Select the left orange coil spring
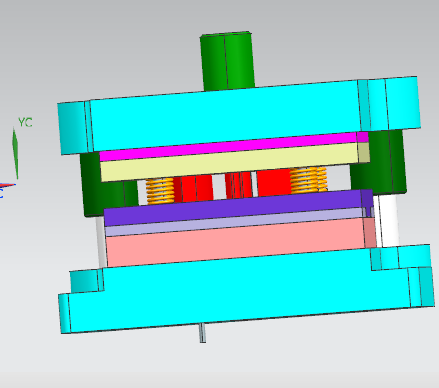 160,191
